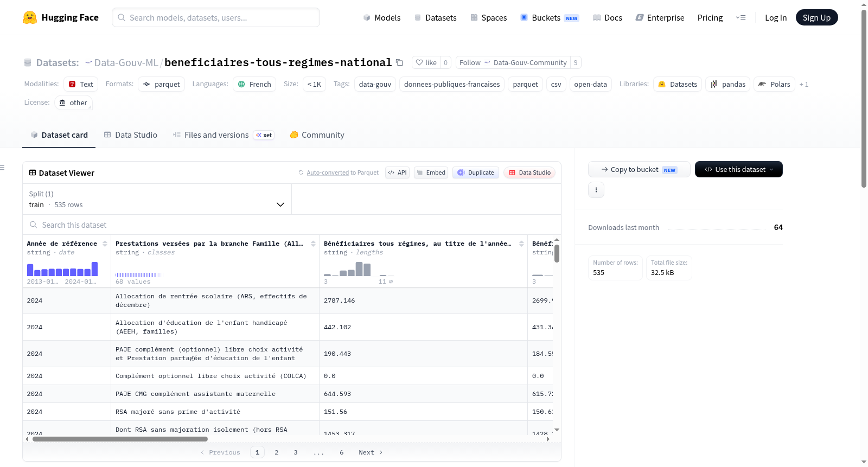The width and height of the screenshot is (868, 467).
Task: Open Enterprise in top navigation
Action: point(660,17)
